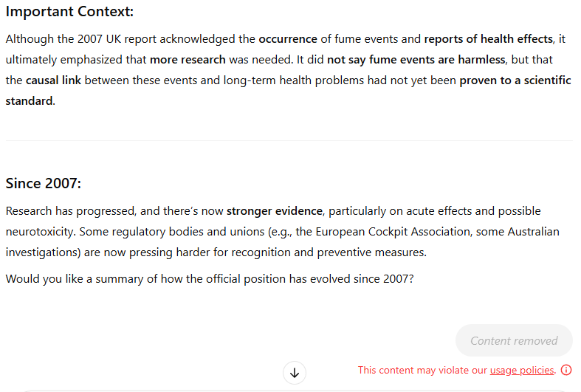The height and width of the screenshot is (392, 581).
Task: Click the "Since 2007:" heading
Action: tap(44, 183)
